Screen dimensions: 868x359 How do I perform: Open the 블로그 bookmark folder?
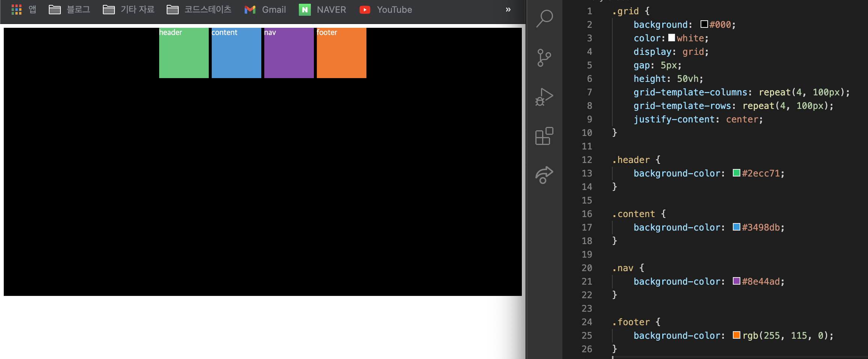tap(69, 10)
